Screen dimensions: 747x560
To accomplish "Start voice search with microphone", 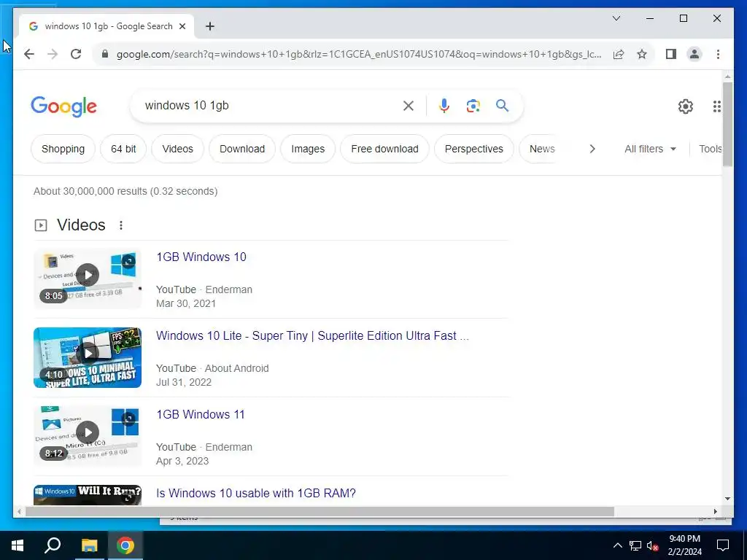I will click(x=444, y=106).
